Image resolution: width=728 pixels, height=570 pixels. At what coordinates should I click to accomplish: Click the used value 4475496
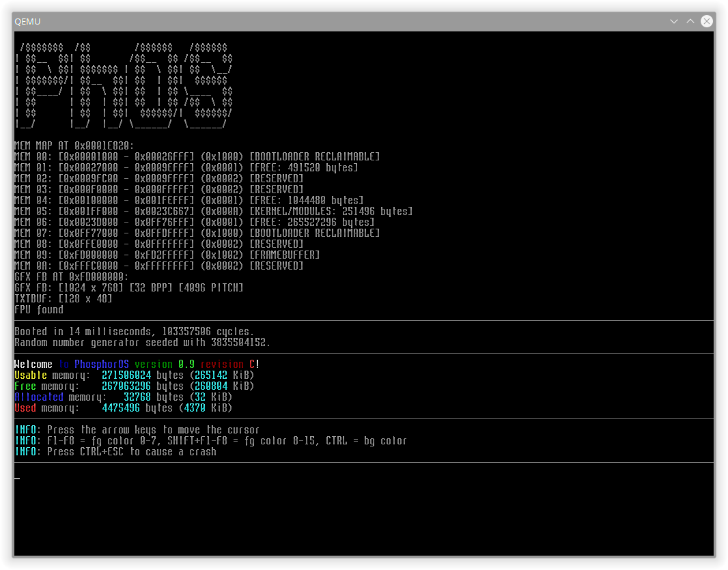click(121, 408)
